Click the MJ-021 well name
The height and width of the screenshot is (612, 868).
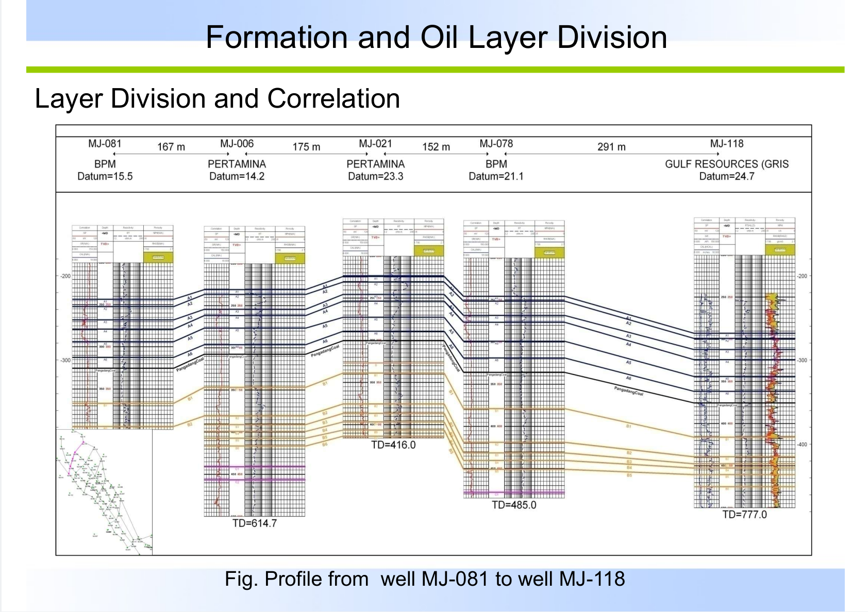[x=375, y=144]
